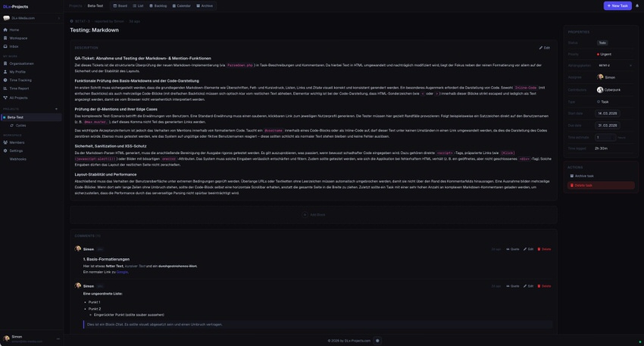
Task: Switch to the Backlog tab
Action: pos(158,5)
